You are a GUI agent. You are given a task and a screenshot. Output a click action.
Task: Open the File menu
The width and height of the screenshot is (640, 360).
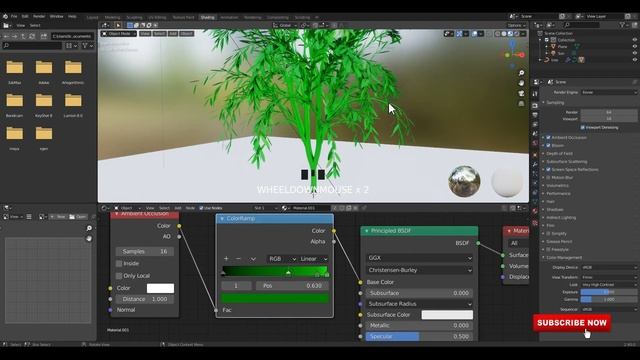14,16
